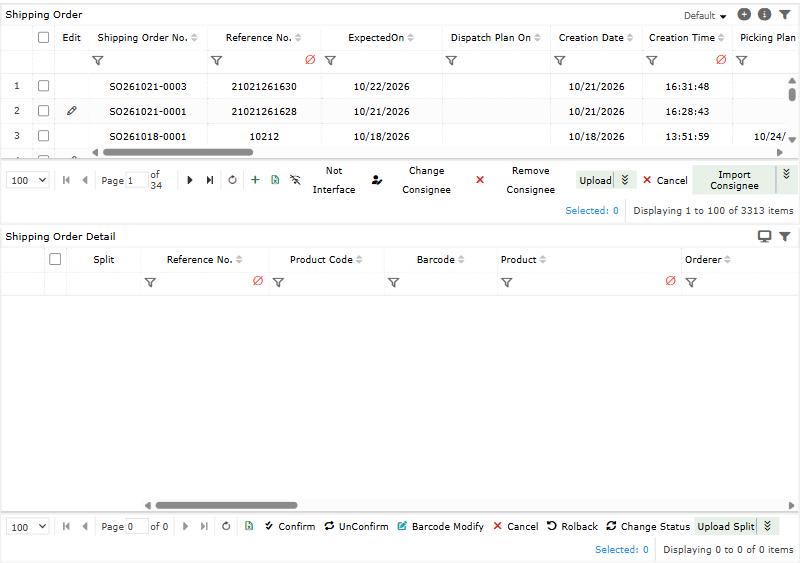Open Creation Date column filter

[560, 61]
